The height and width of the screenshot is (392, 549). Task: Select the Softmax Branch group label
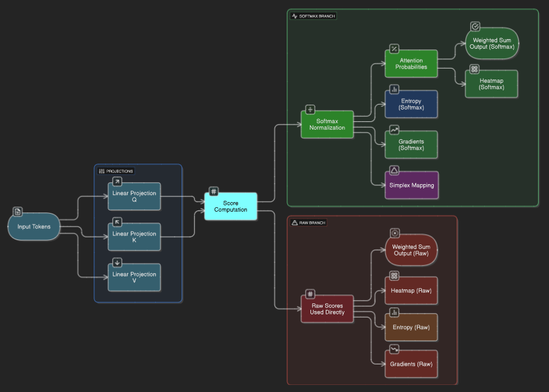click(313, 16)
